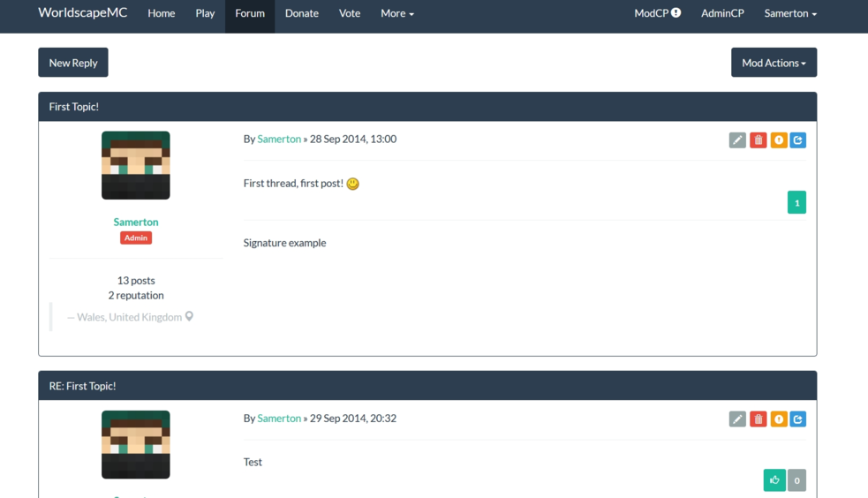This screenshot has width=868, height=498.
Task: Open the Samerton user dropdown in navbar
Action: (790, 13)
